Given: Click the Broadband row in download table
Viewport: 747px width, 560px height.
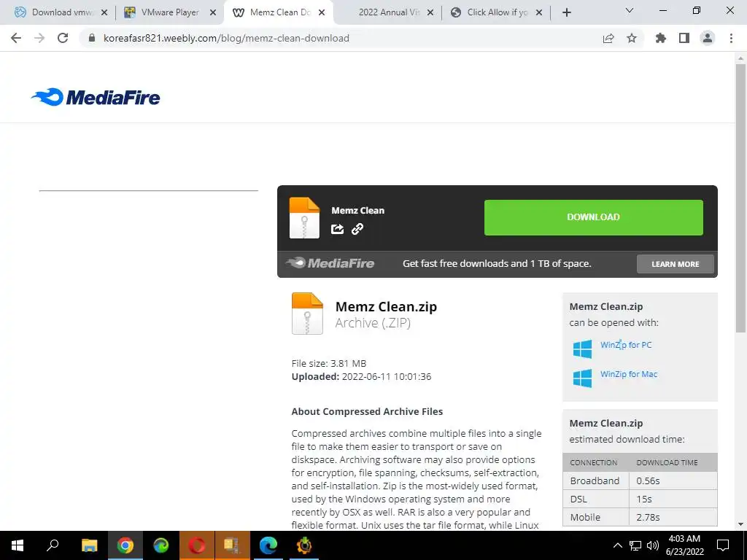Looking at the screenshot, I should (x=640, y=481).
